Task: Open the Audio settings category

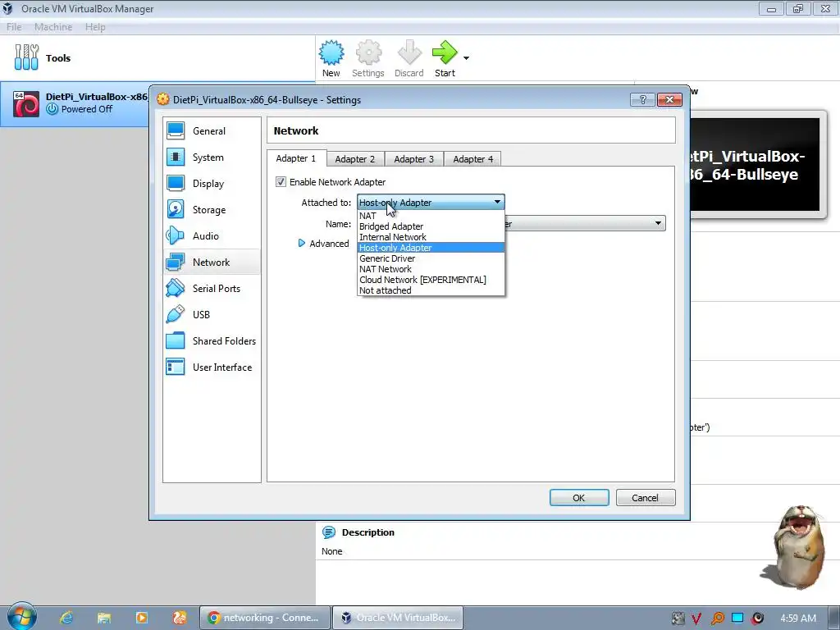Action: click(212, 235)
